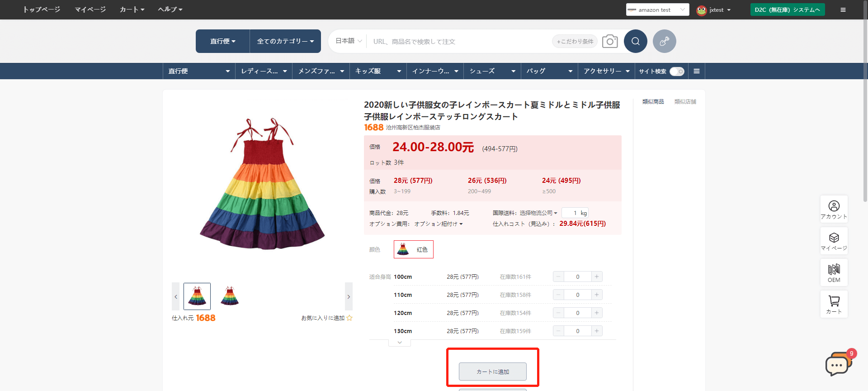Expand more size options chevron
868x391 pixels.
point(400,343)
